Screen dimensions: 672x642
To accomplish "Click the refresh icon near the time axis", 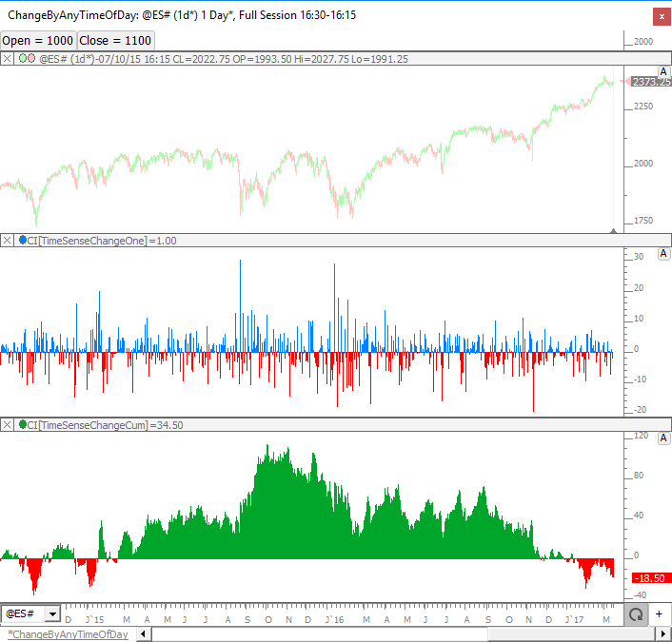I will point(634,614).
